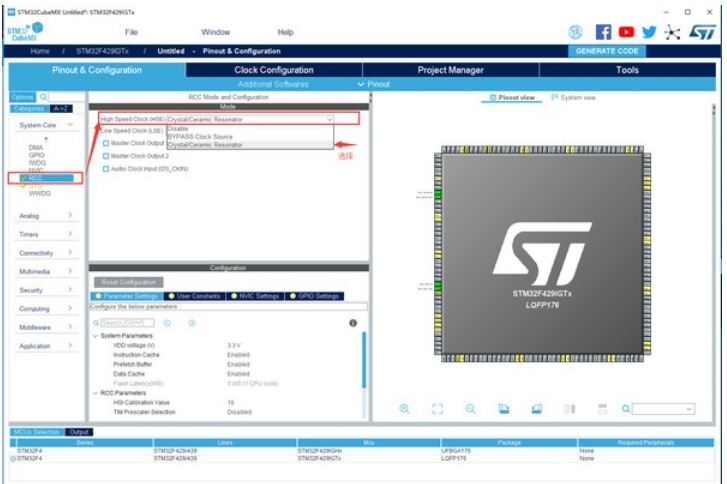Go to Home breadcrumb

point(40,51)
